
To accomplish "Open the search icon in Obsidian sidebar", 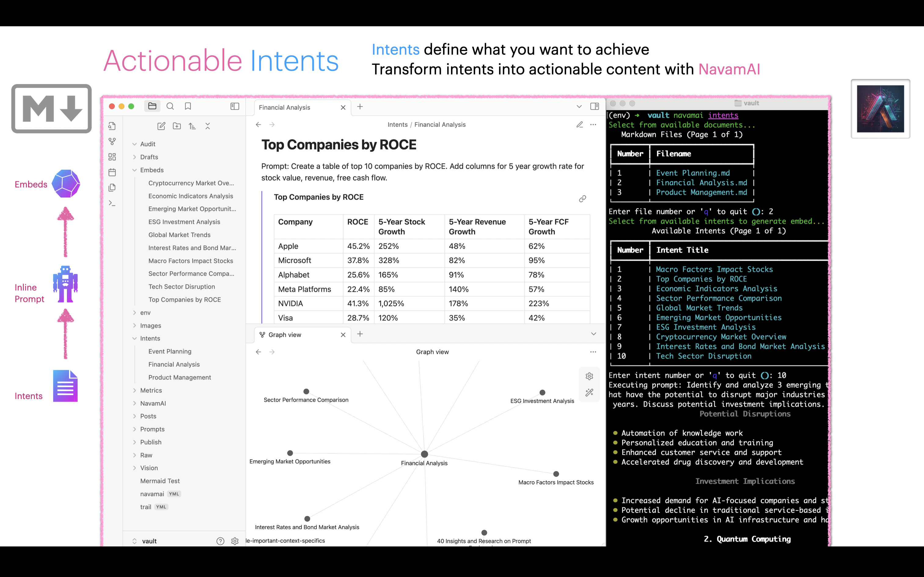I will 170,106.
